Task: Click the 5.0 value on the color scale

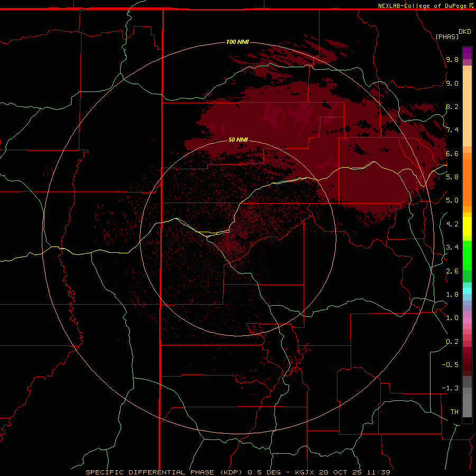Action: pyautogui.click(x=452, y=200)
